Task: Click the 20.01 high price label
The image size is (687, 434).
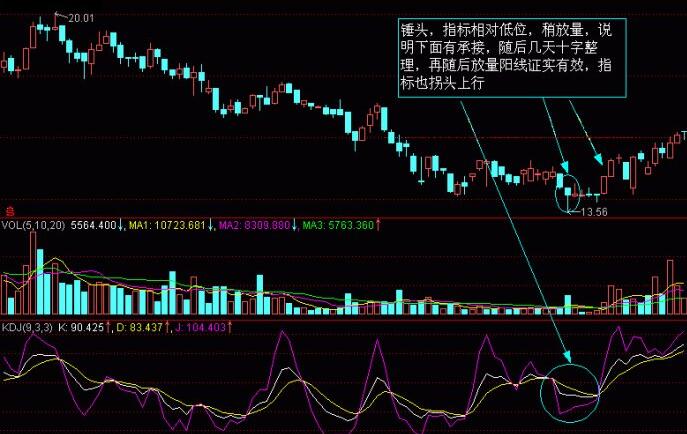Action: click(80, 17)
